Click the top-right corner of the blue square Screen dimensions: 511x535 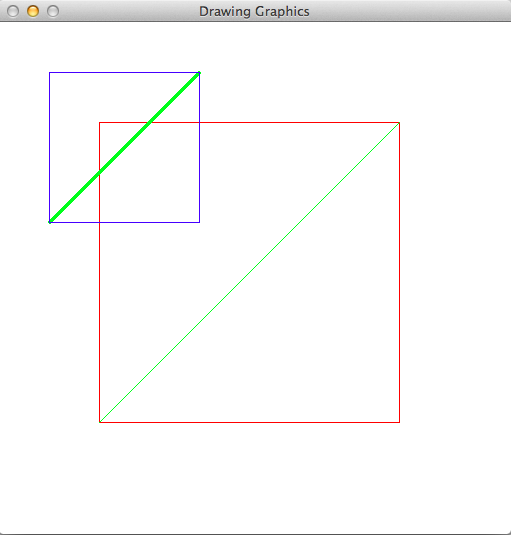pyautogui.click(x=200, y=72)
